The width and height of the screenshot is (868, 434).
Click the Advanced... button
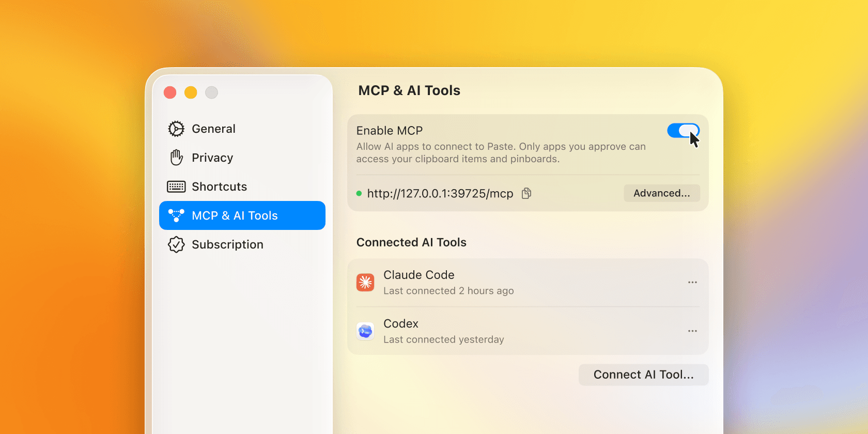662,193
